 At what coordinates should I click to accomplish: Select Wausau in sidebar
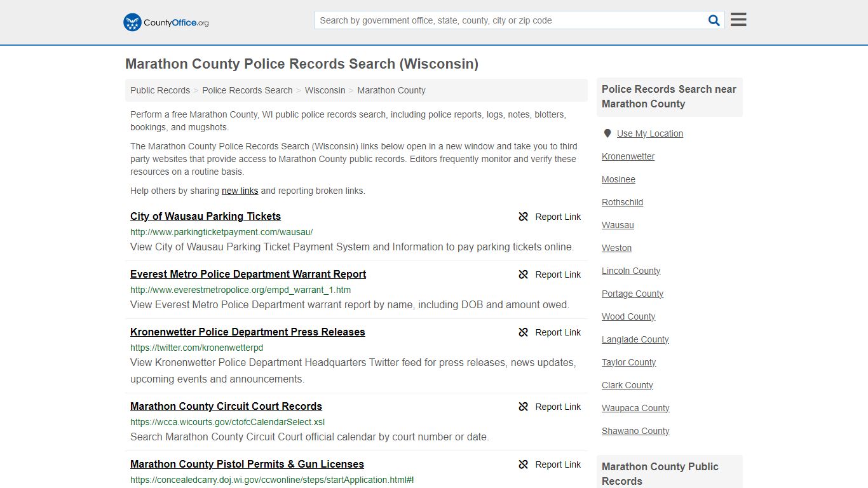coord(618,225)
